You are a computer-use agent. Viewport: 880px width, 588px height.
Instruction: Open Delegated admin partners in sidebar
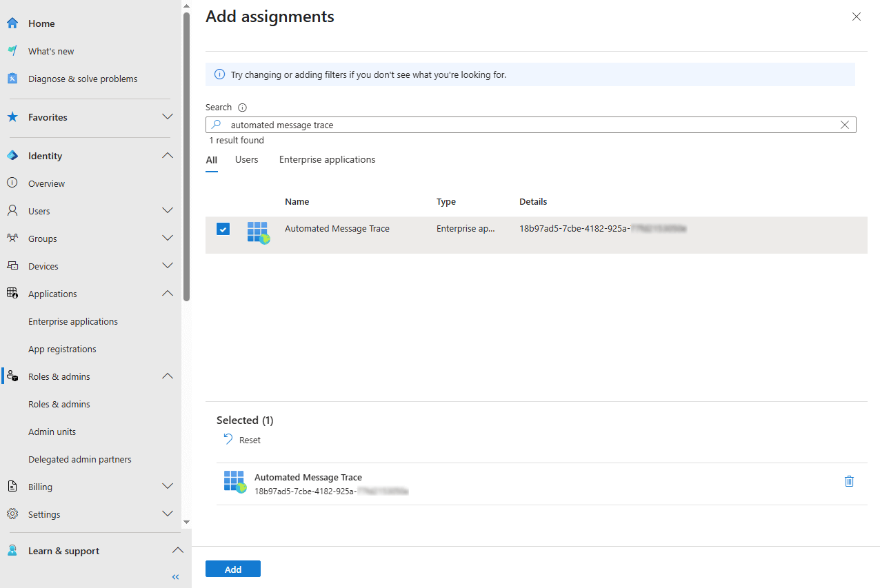(80, 459)
